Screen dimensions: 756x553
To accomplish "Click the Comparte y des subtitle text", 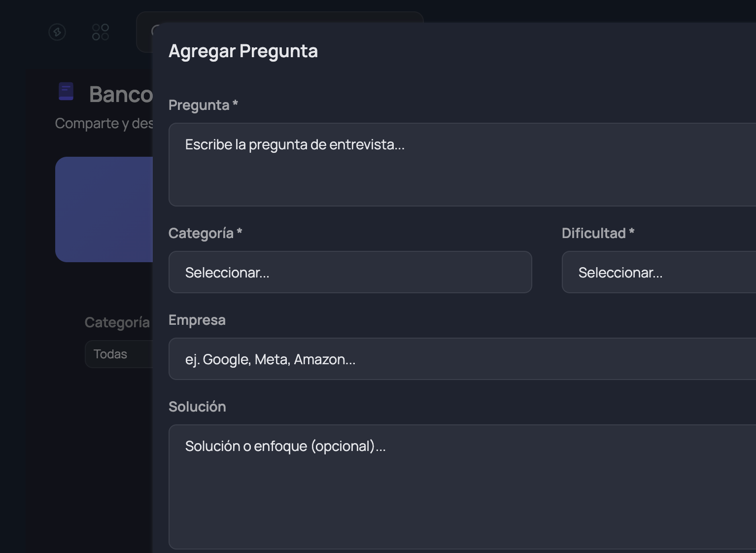I will click(103, 123).
